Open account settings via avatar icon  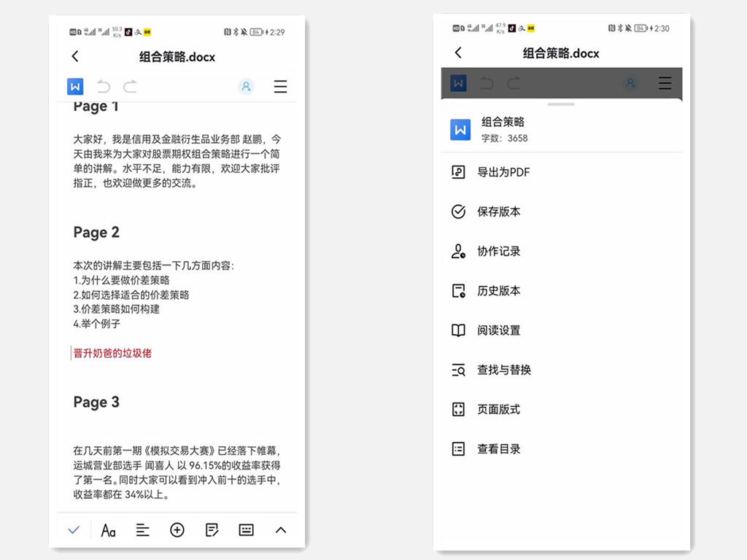pyautogui.click(x=246, y=86)
